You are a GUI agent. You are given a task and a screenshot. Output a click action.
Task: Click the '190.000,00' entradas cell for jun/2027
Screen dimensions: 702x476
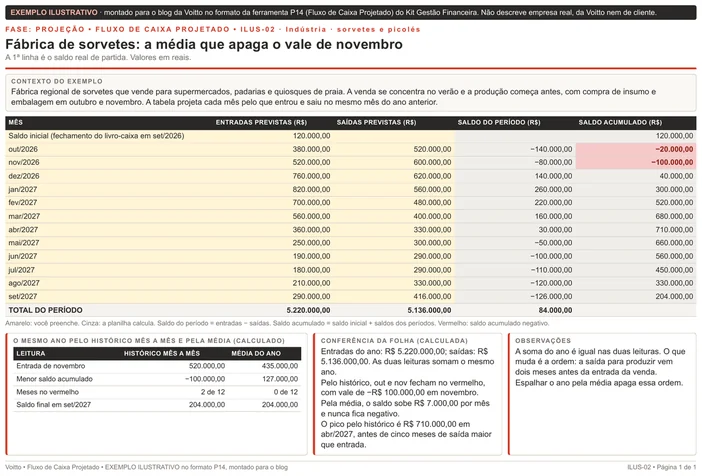311,256
